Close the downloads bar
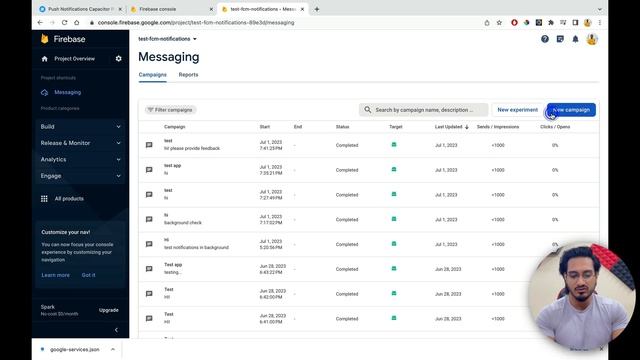Viewport: 640px width, 360px height. click(x=601, y=349)
